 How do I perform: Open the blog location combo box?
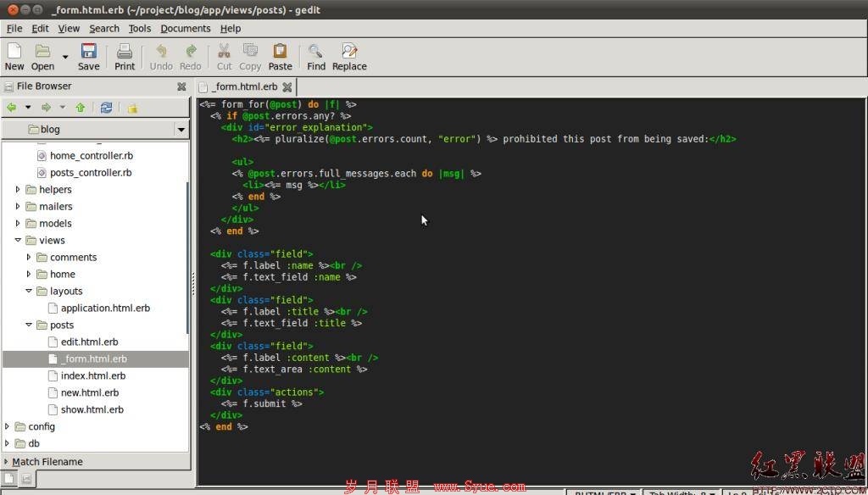[95, 129]
